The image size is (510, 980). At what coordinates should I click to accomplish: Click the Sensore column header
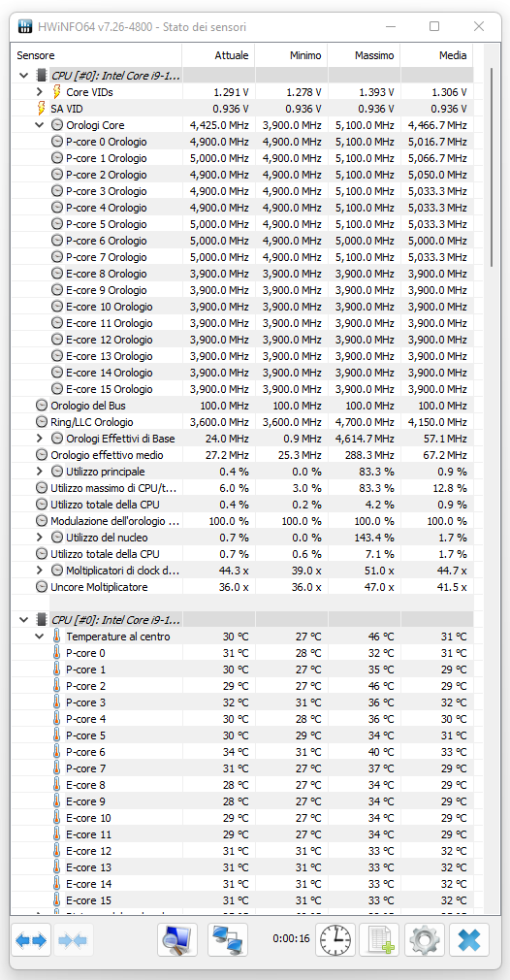[97, 55]
